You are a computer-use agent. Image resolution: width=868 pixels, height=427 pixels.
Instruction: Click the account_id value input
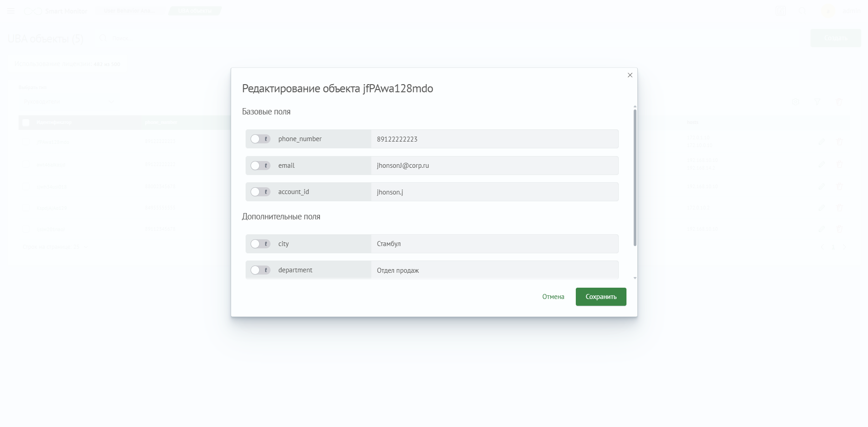pos(494,192)
